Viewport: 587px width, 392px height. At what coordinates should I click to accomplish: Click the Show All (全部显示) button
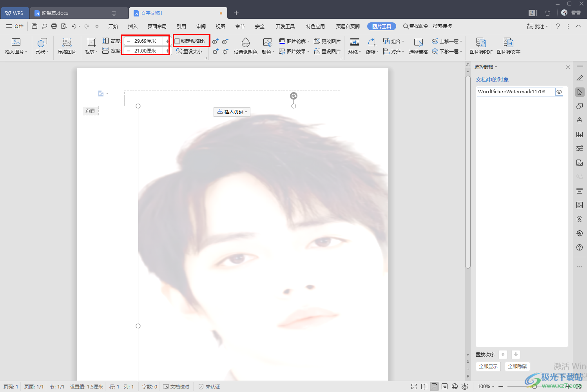pos(488,367)
